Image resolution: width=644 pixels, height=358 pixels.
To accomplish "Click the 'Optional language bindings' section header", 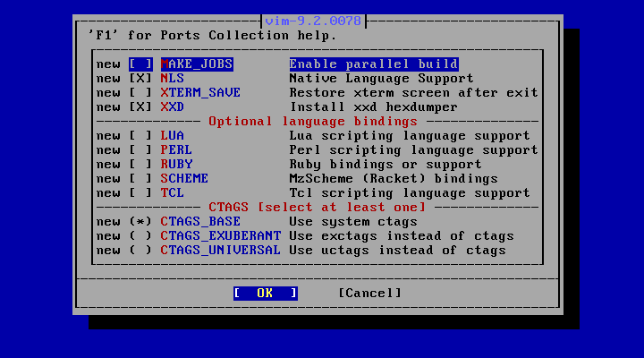I will tap(313, 122).
